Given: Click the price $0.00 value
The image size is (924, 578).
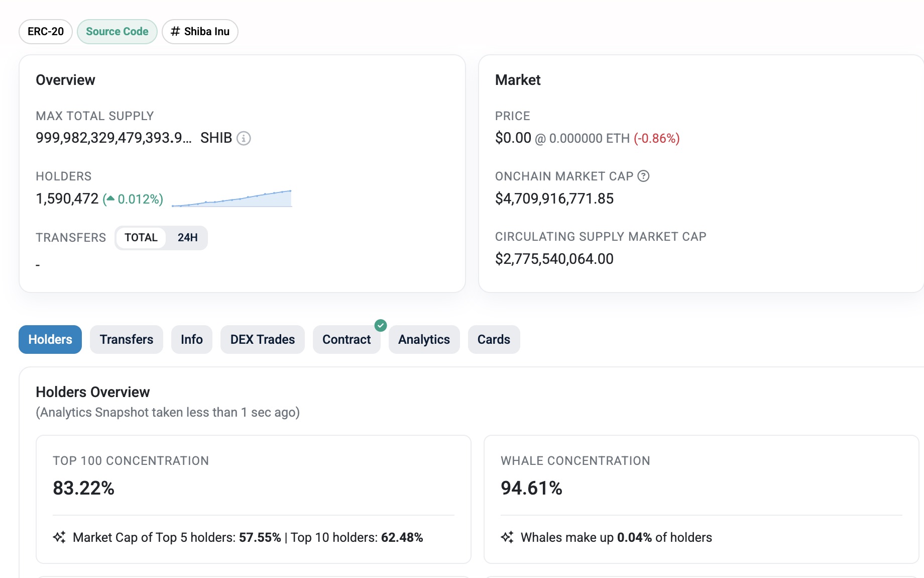Looking at the screenshot, I should [x=513, y=138].
